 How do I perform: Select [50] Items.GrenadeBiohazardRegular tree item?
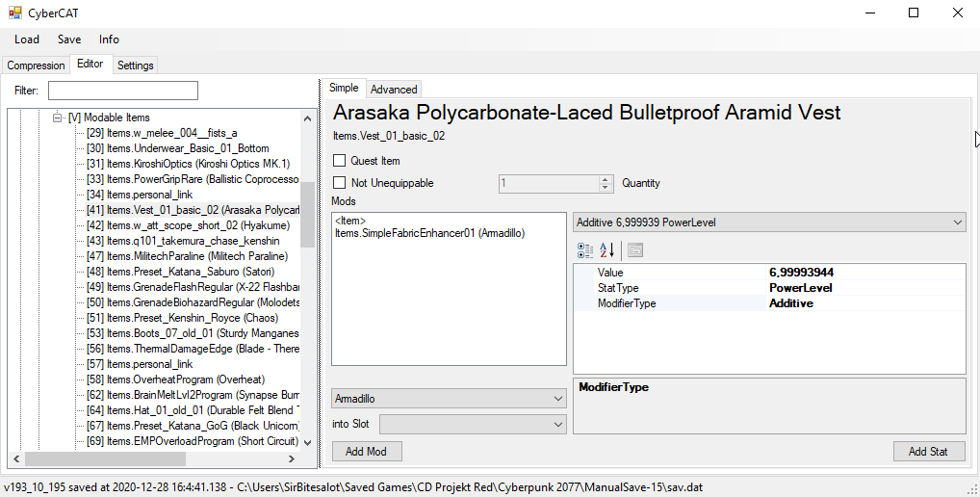pyautogui.click(x=193, y=302)
